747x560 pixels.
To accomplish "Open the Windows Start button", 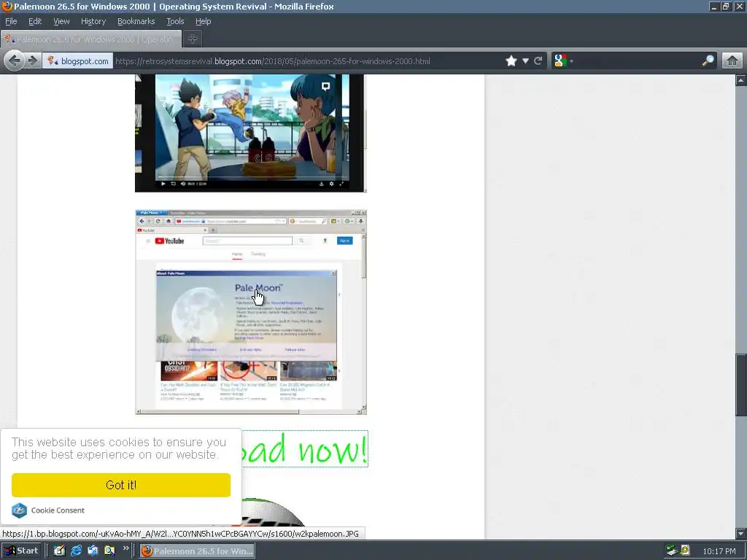I will tap(22, 551).
